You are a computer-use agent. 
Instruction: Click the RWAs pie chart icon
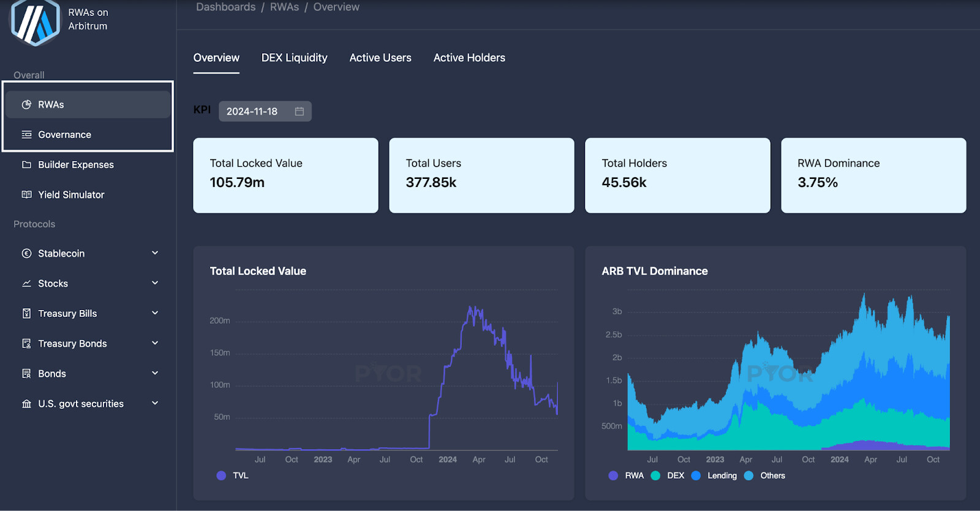click(26, 105)
